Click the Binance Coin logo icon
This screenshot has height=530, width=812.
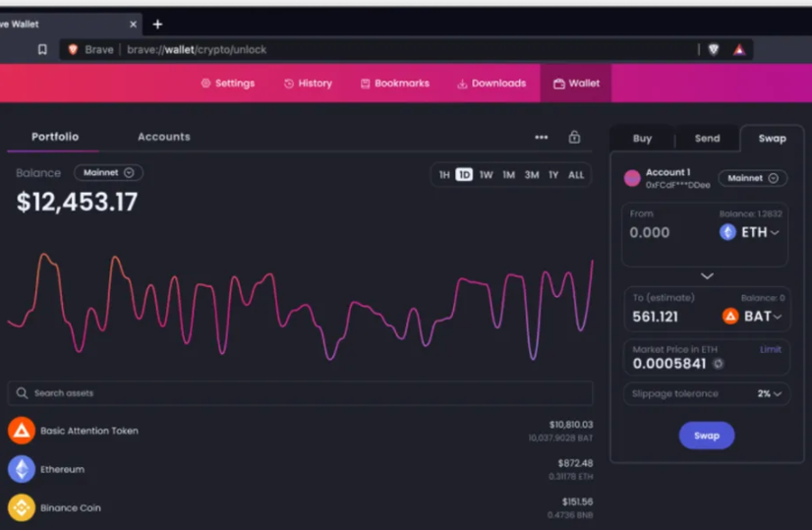click(x=22, y=507)
